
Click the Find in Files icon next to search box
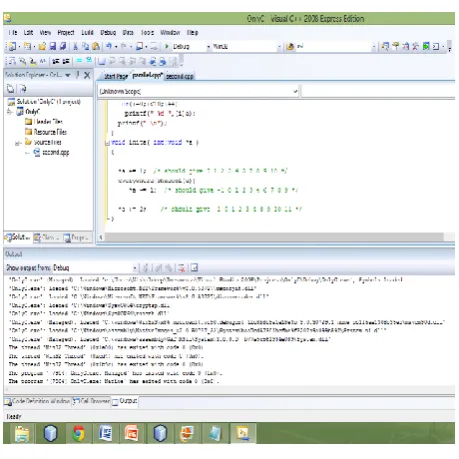(x=290, y=47)
